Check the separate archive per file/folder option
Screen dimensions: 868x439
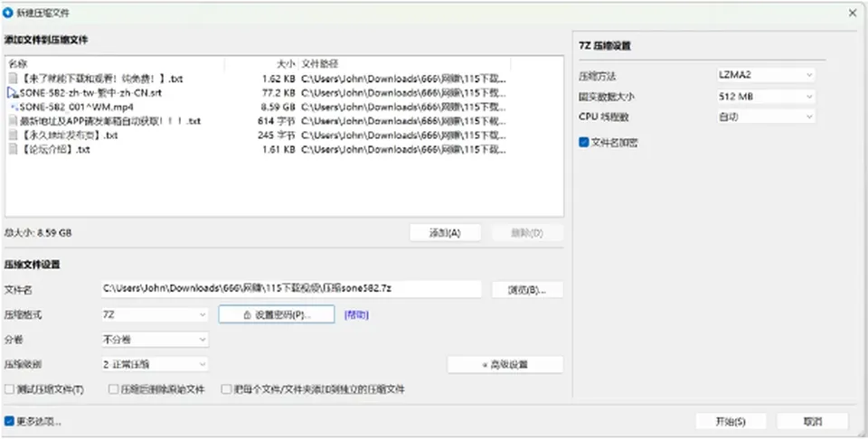pyautogui.click(x=226, y=389)
